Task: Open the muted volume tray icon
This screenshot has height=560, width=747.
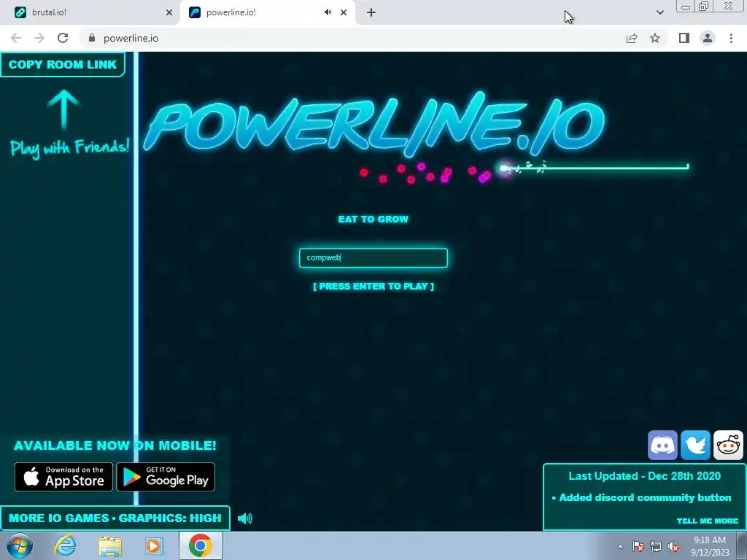Action: (x=673, y=546)
